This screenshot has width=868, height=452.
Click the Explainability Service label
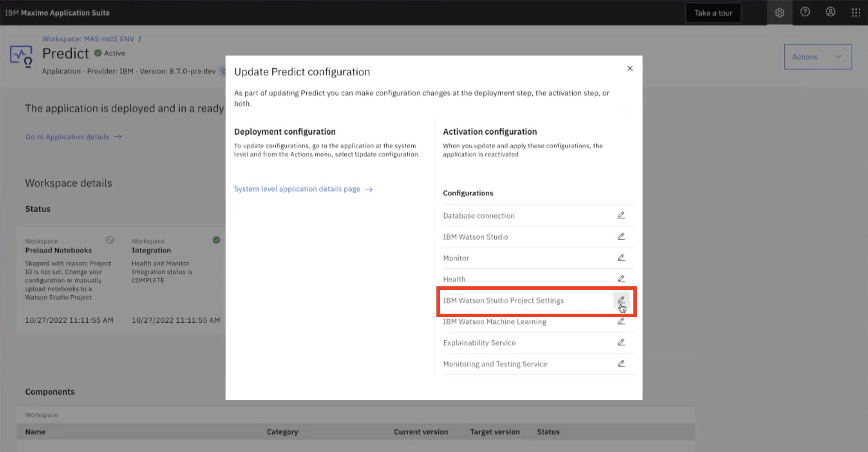tap(479, 343)
